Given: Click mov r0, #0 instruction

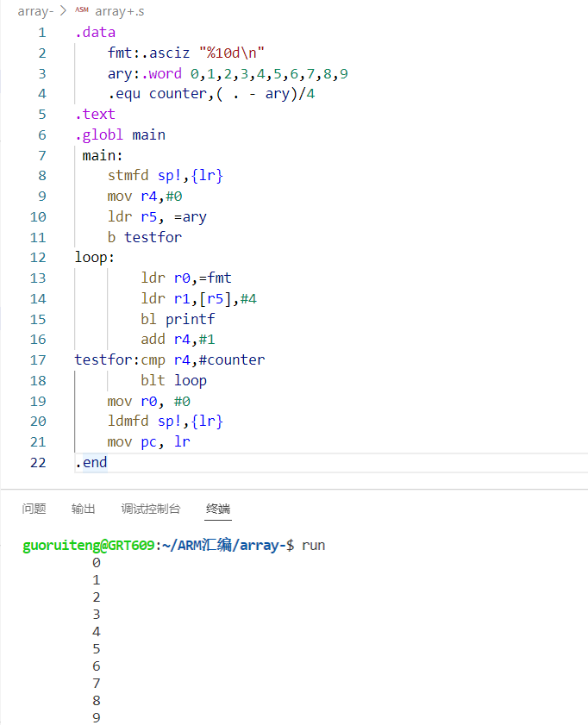Looking at the screenshot, I should point(149,401).
